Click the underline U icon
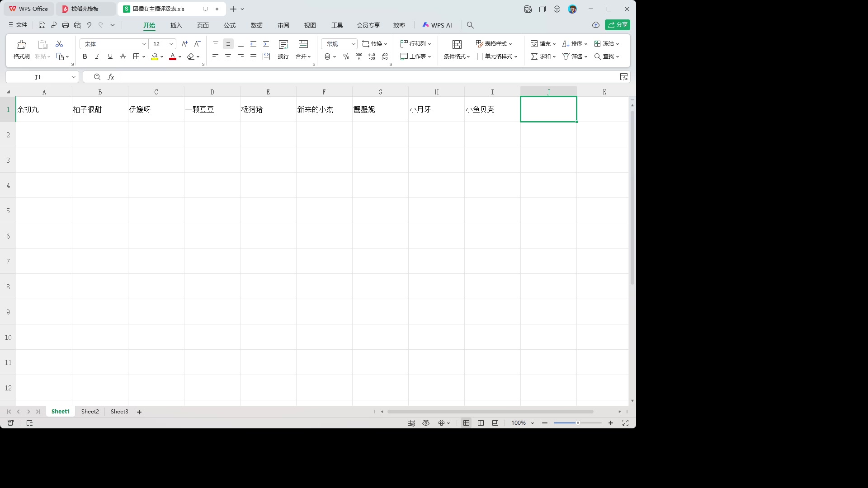 110,56
